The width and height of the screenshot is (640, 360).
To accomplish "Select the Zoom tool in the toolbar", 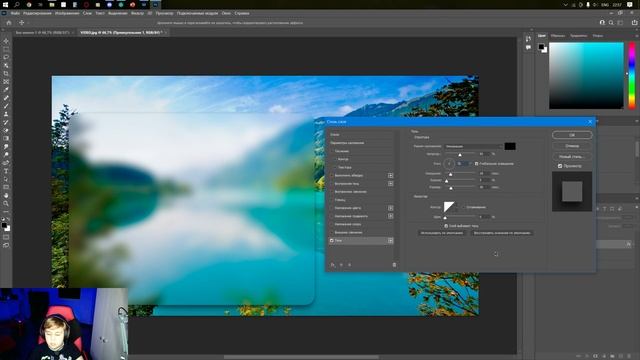I will tap(6, 204).
